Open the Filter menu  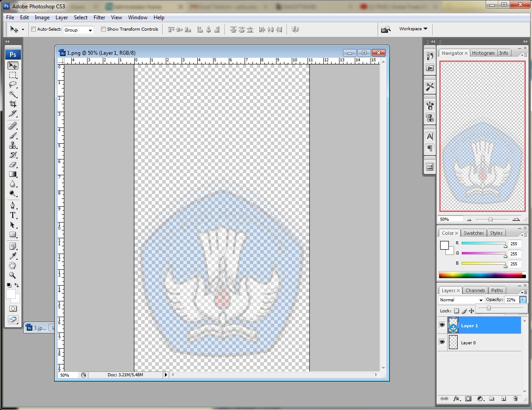click(x=99, y=18)
